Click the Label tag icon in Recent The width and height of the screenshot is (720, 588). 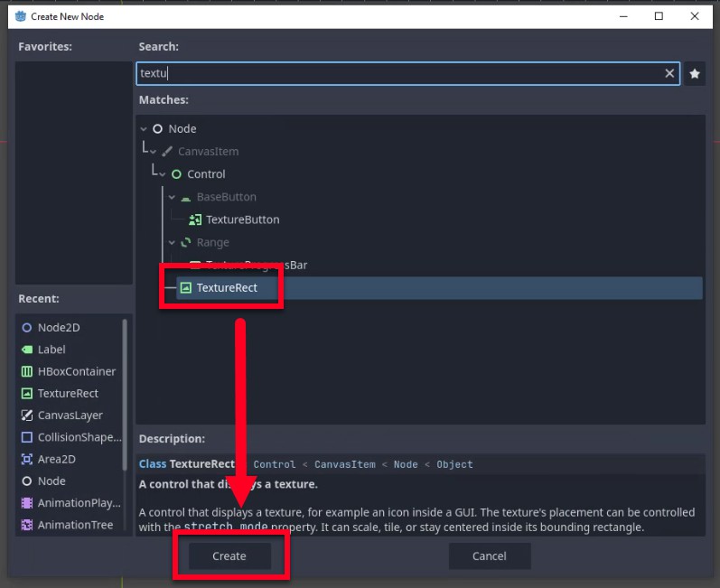[27, 350]
